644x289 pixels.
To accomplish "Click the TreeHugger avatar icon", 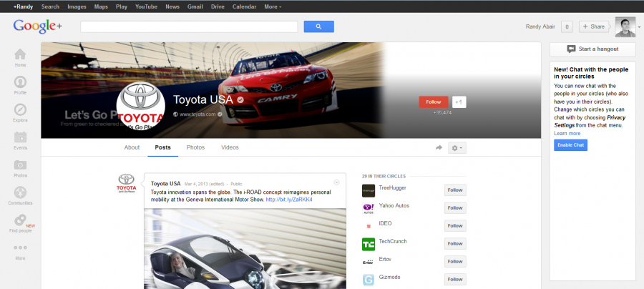I will click(x=369, y=190).
